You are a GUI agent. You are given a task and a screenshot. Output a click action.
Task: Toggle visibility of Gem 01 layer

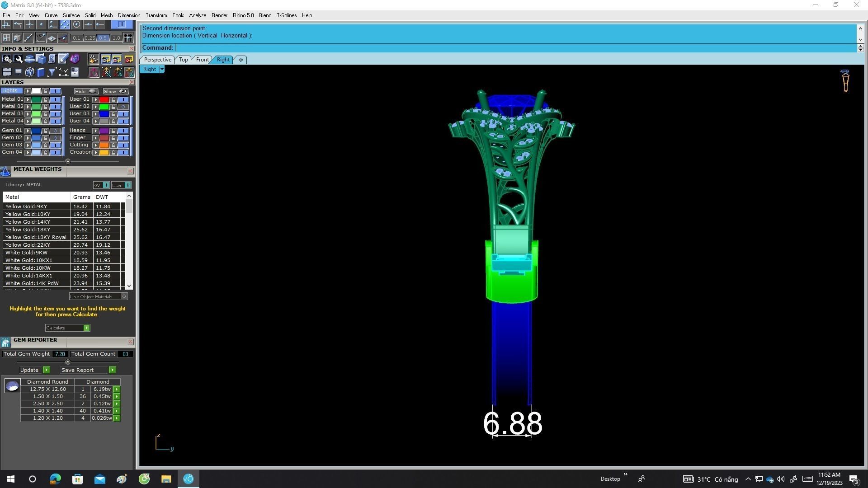click(x=55, y=131)
